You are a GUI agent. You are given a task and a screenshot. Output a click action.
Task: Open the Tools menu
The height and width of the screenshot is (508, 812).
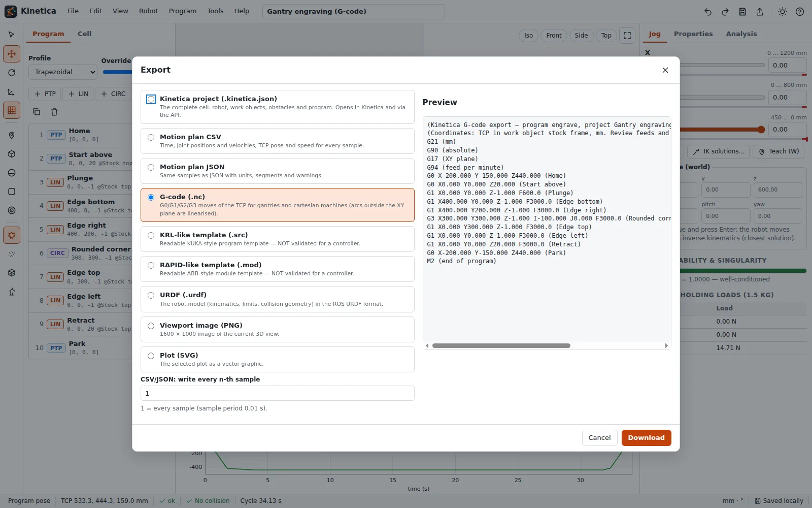tap(215, 11)
